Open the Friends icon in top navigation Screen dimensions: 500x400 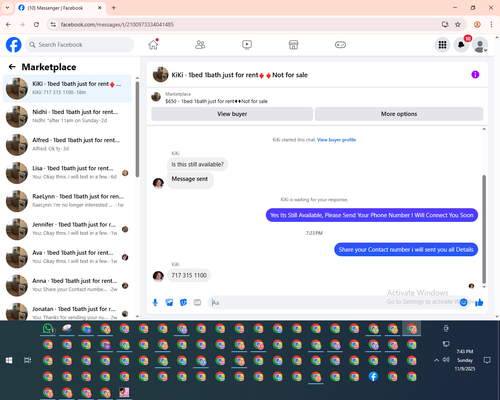click(x=200, y=45)
